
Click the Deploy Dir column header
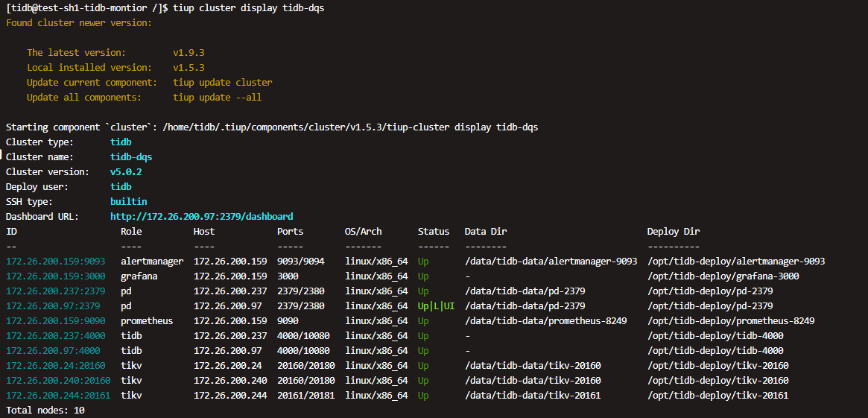click(673, 231)
